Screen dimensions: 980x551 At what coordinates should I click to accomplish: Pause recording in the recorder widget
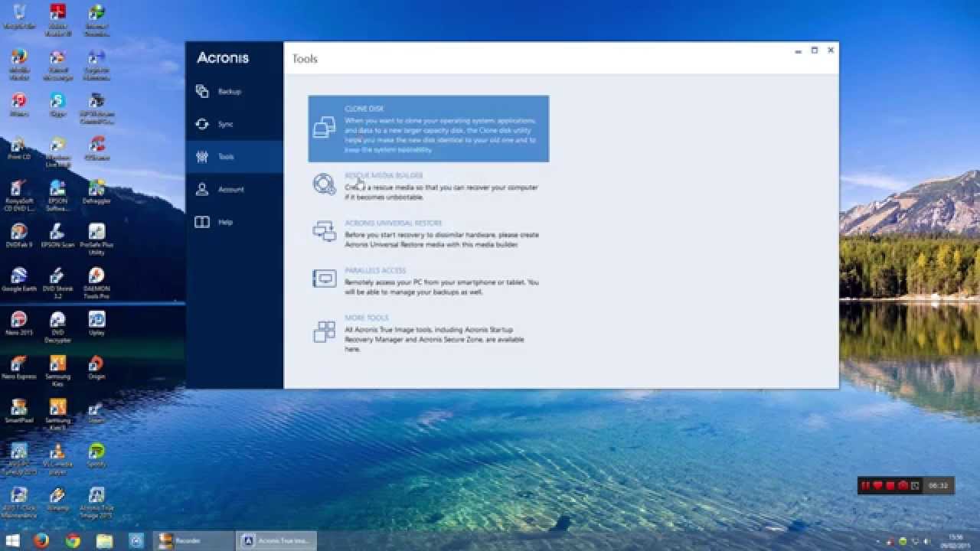866,485
